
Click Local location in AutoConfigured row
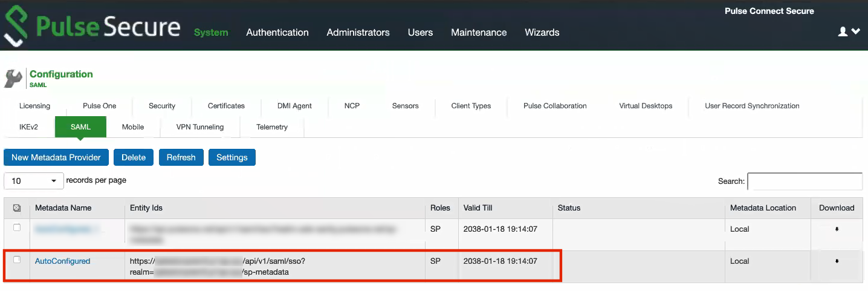[x=739, y=261]
